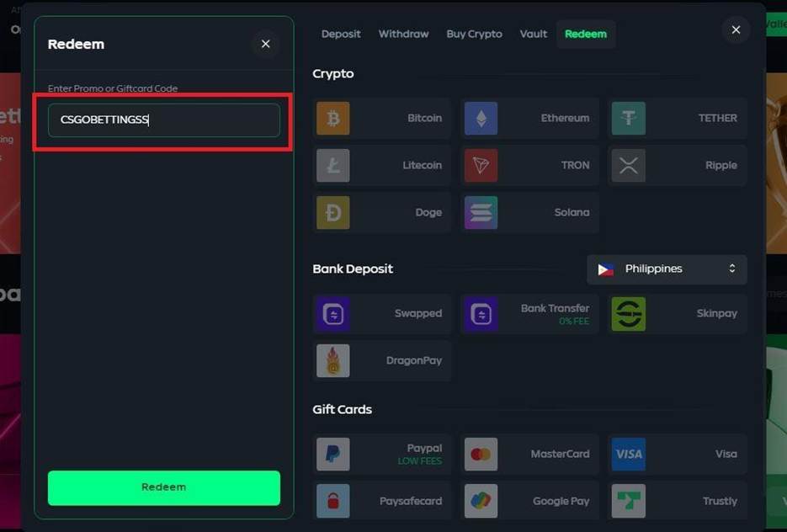The width and height of the screenshot is (787, 532).
Task: Select the Paysafecard icon
Action: click(332, 501)
